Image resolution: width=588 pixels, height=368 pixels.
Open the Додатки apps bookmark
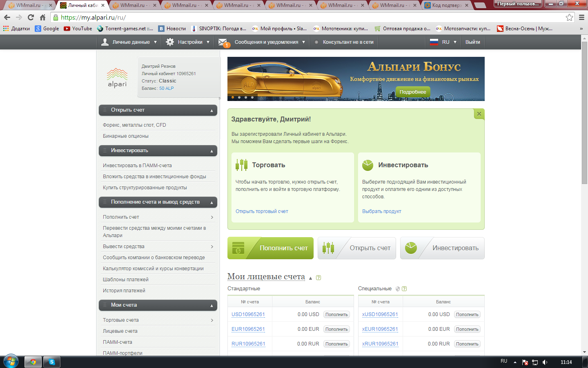coord(17,29)
